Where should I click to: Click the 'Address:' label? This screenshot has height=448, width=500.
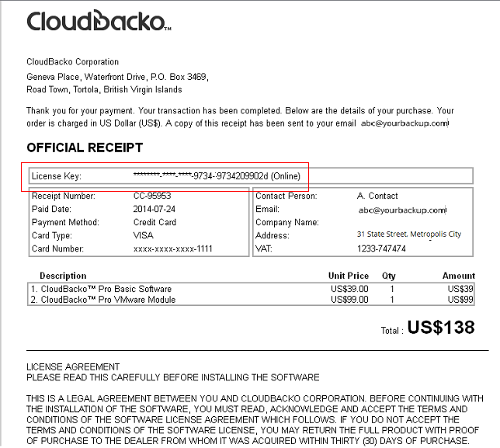pos(273,235)
